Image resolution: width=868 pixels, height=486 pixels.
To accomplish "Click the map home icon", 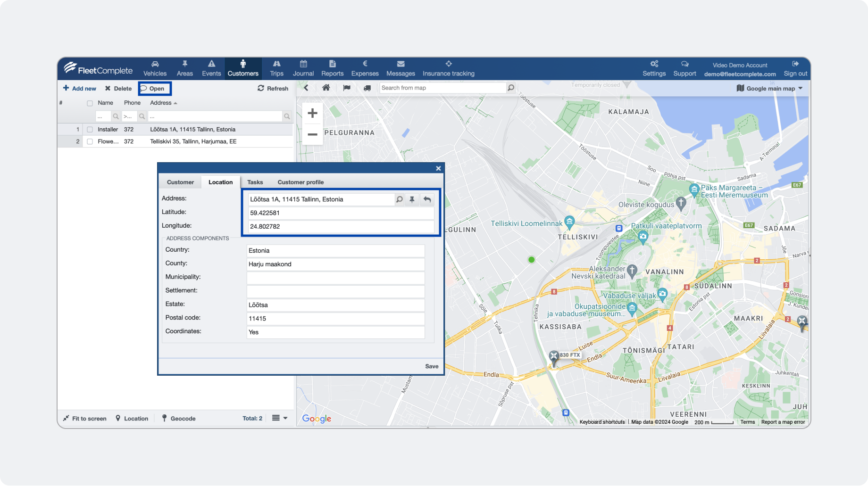I will click(x=326, y=88).
